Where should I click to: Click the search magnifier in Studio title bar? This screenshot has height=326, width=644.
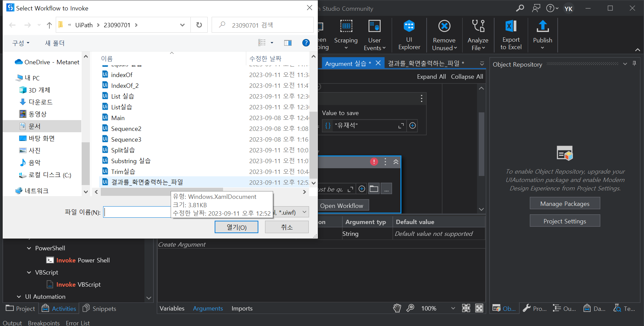pyautogui.click(x=520, y=8)
